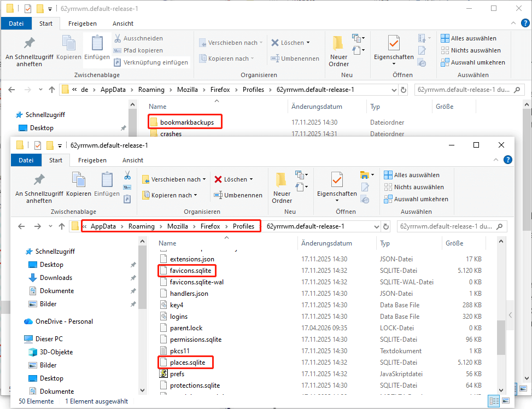532x409 pixels.
Task: Open quick access toolbar dropdown in front window
Action: 60,145
